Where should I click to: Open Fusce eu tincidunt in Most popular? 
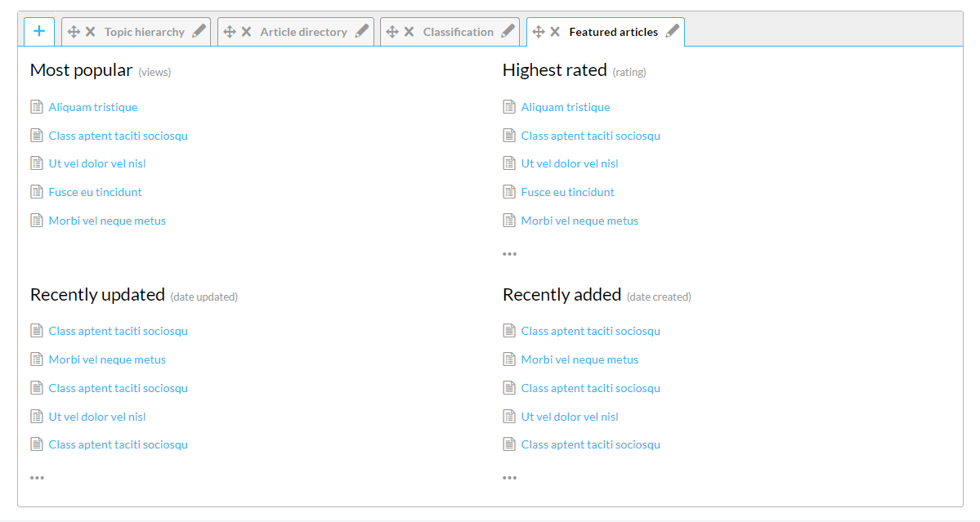95,192
